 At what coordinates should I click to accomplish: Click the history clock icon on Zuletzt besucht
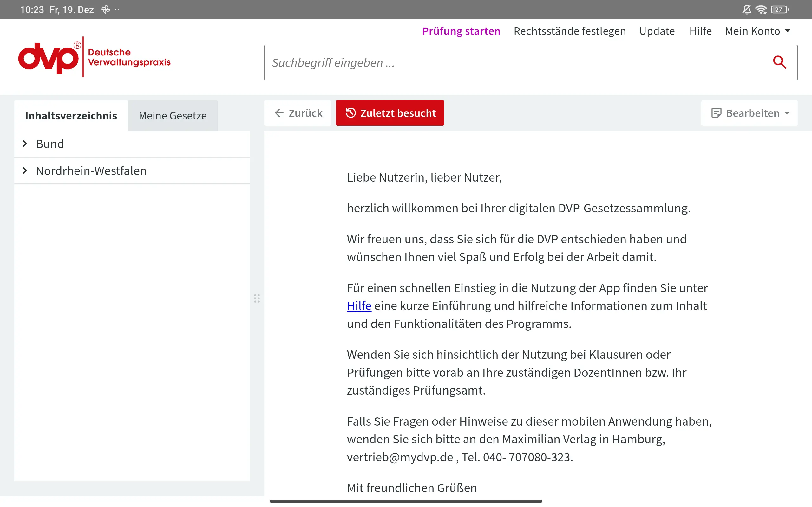[x=350, y=113]
